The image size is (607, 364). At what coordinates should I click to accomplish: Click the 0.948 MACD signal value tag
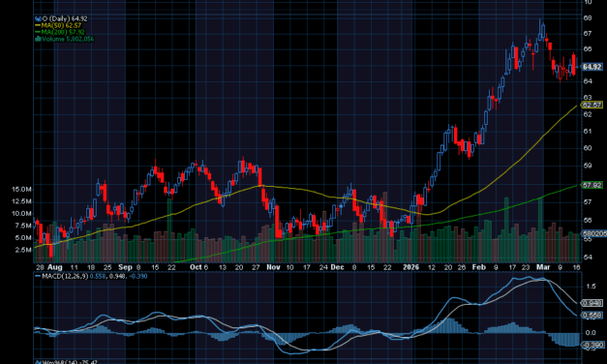(592, 303)
